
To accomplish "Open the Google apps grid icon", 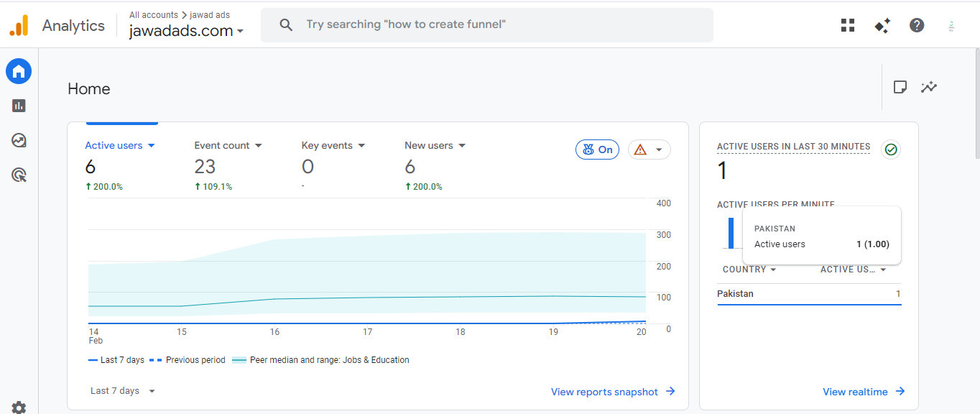I will click(x=848, y=25).
